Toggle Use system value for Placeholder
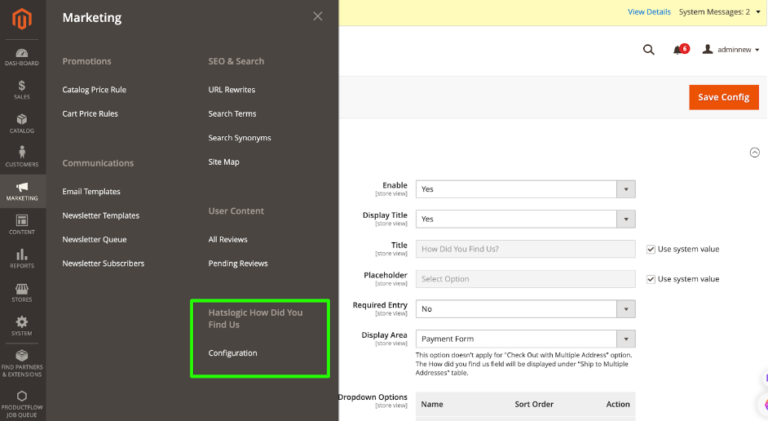This screenshot has width=768, height=421. (x=650, y=279)
